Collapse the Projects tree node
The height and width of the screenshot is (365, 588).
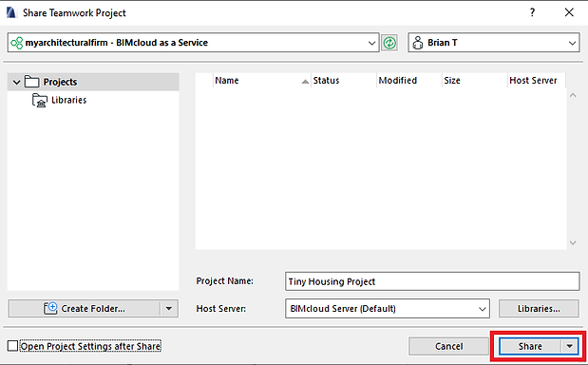point(16,82)
